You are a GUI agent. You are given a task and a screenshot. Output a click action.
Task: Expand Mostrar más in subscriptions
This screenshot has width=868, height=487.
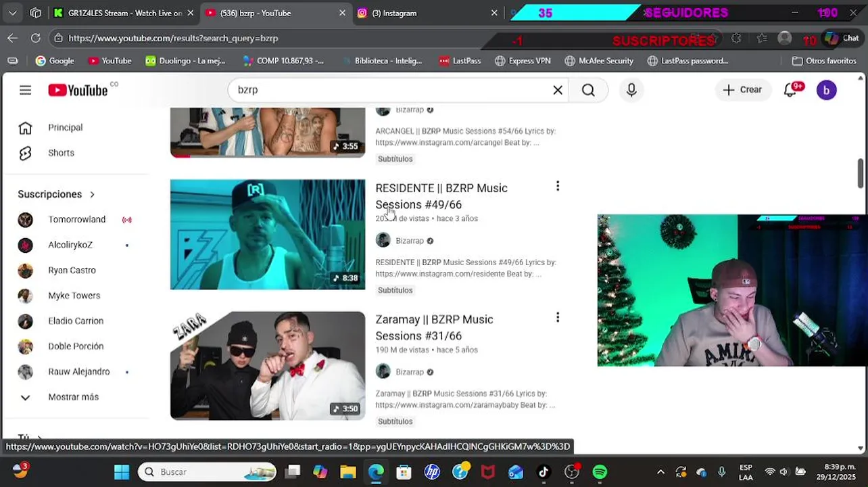74,397
